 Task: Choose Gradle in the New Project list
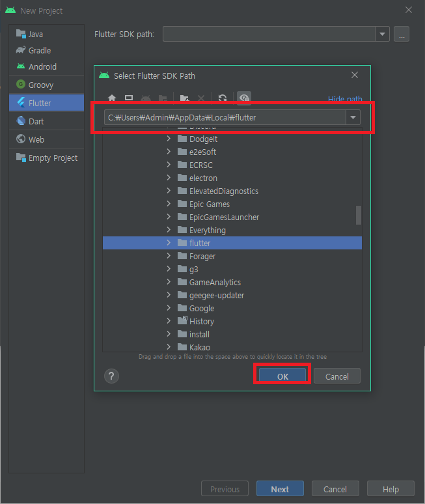pyautogui.click(x=47, y=50)
